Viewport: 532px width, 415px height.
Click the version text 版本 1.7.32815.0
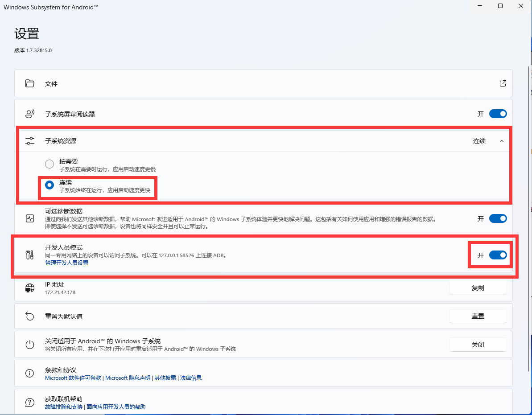[33, 50]
